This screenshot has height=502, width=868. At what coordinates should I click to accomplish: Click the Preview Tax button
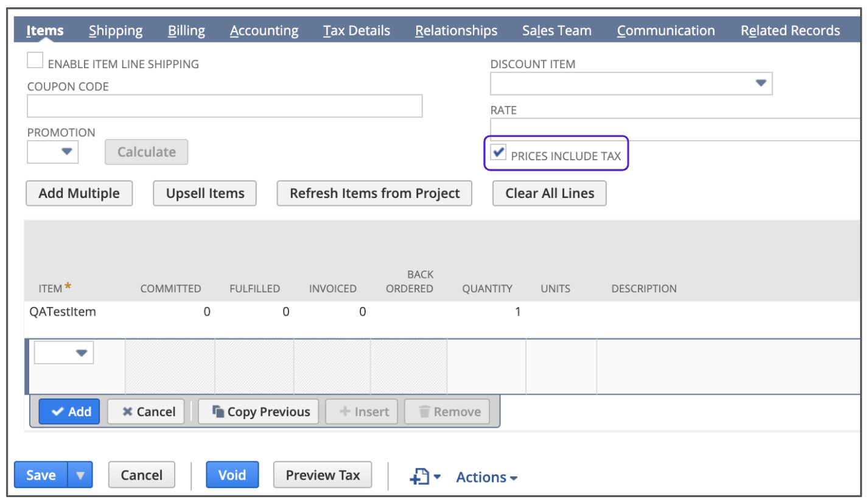(x=323, y=475)
